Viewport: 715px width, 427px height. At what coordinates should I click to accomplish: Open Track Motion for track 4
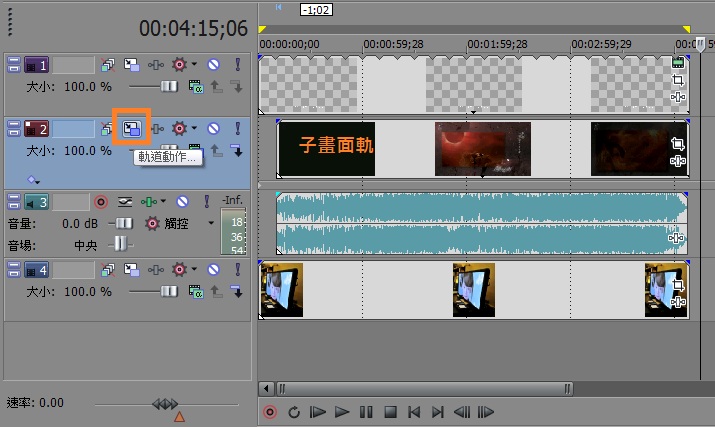pos(132,270)
